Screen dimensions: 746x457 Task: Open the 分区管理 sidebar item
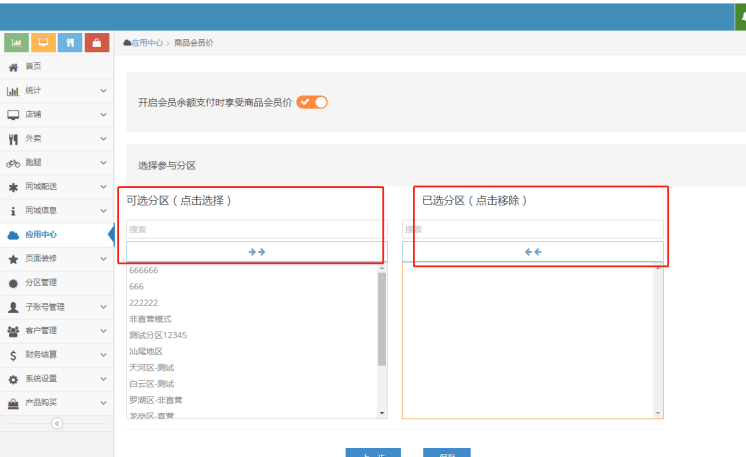tap(41, 283)
